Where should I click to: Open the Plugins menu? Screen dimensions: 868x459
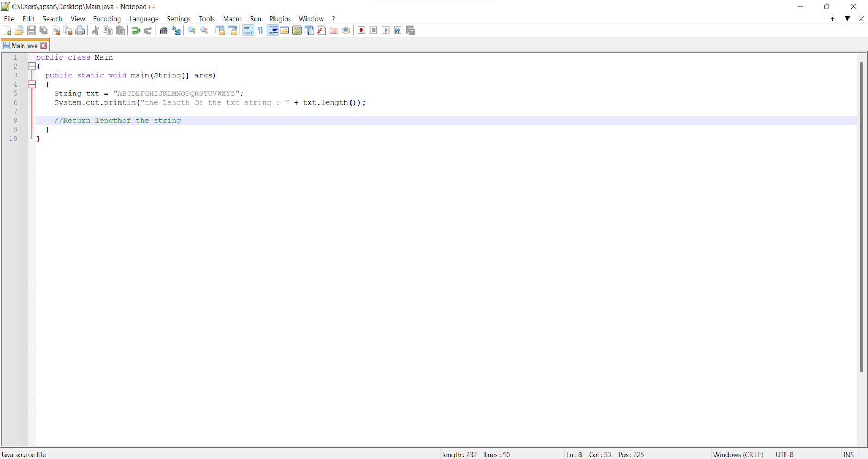[x=280, y=18]
